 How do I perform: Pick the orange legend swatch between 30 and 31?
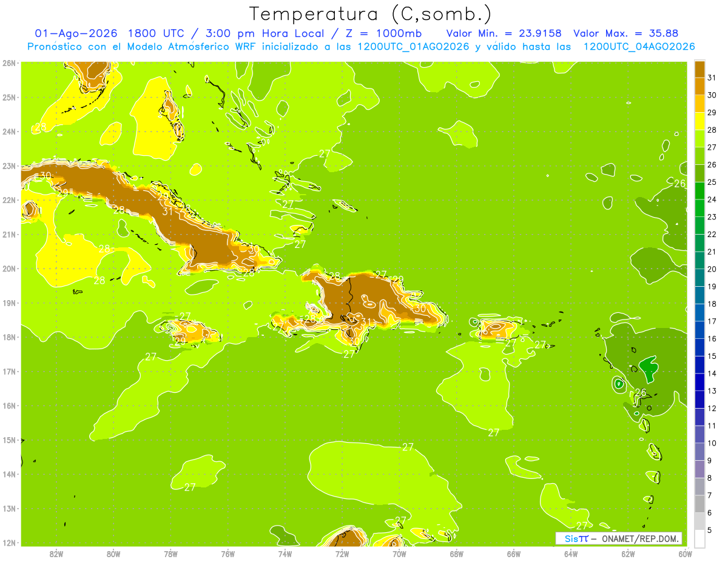pos(699,86)
